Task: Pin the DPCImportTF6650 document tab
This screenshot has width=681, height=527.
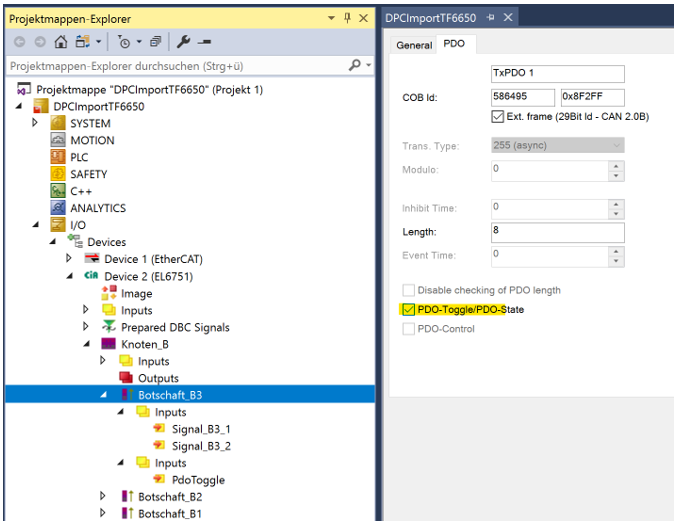Action: [x=491, y=17]
